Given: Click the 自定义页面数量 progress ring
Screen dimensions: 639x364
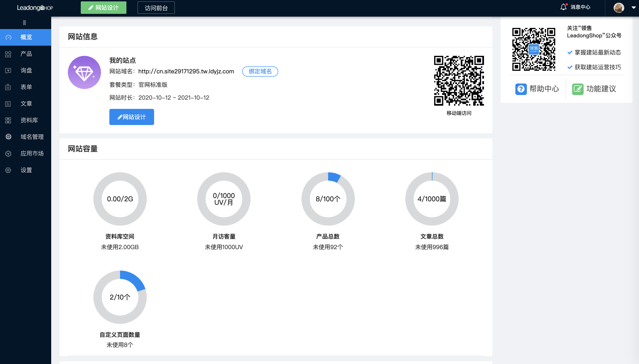Looking at the screenshot, I should pyautogui.click(x=120, y=297).
